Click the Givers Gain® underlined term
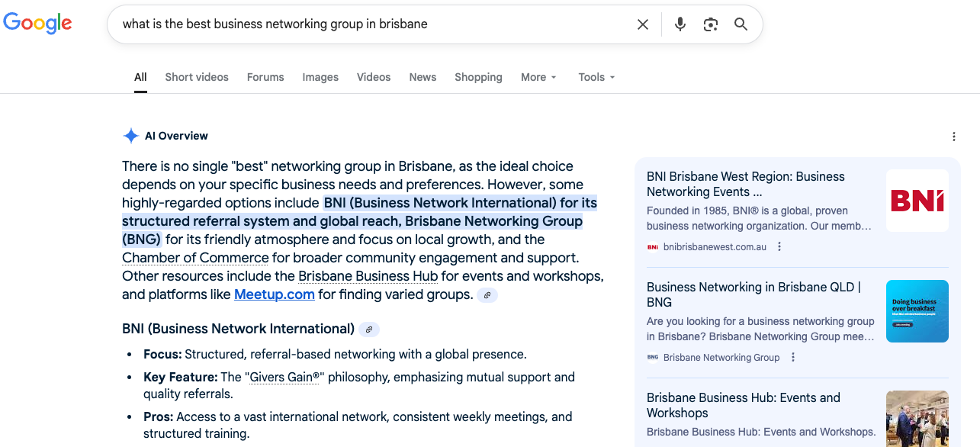980x447 pixels. [x=286, y=377]
